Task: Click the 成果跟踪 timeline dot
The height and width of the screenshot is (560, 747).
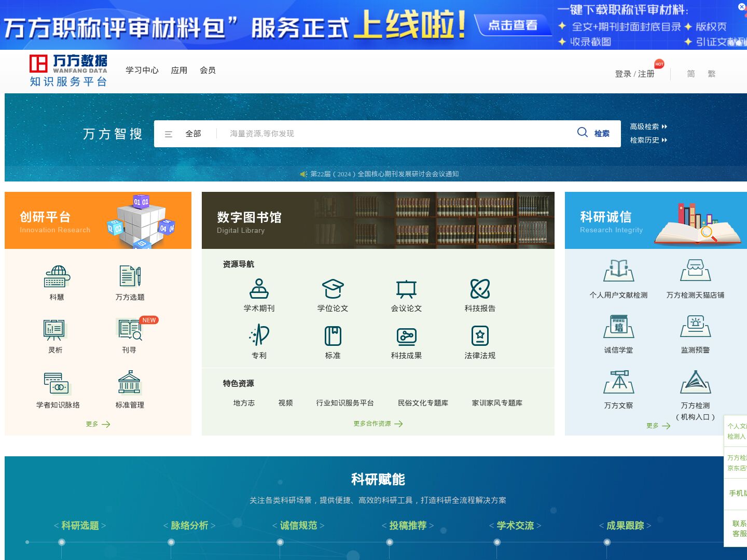Action: [x=607, y=542]
